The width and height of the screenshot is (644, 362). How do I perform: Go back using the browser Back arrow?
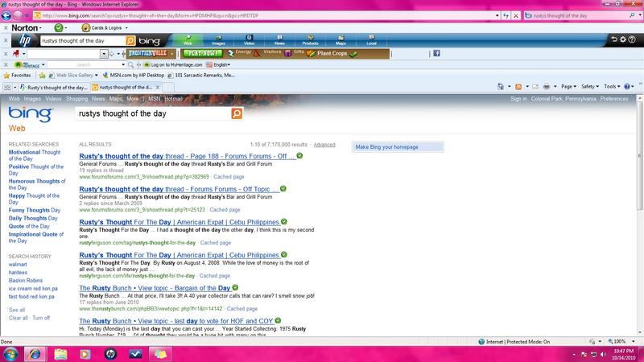point(6,15)
